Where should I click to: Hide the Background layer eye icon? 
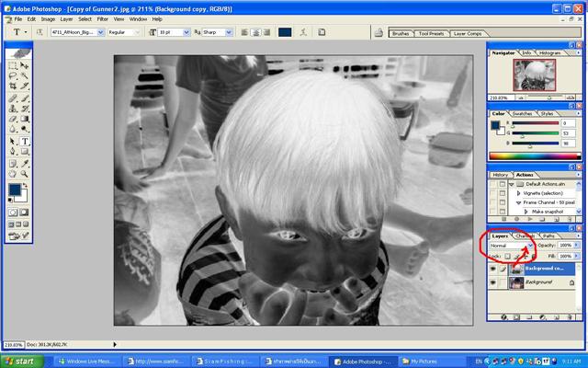coord(492,282)
